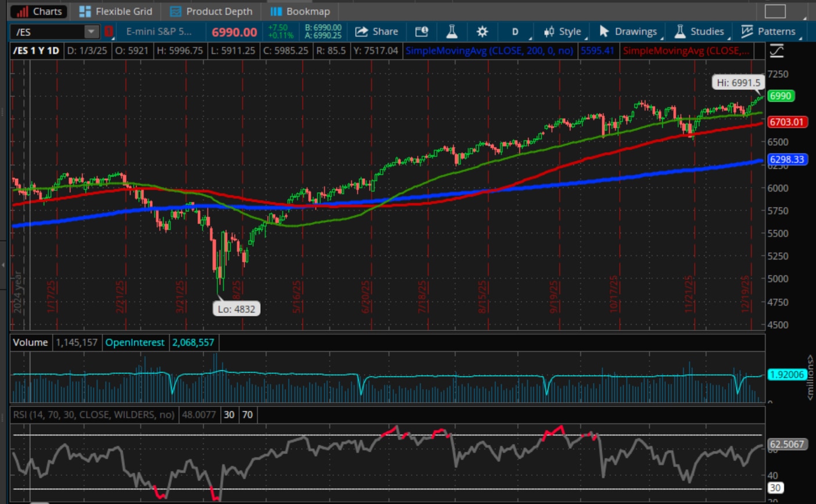Click the Patterns zigzag icon

coord(747,32)
